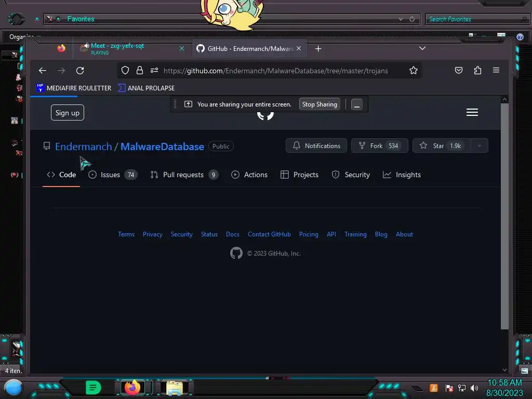The height and width of the screenshot is (399, 532).
Task: Open the About footer link
Action: click(404, 234)
